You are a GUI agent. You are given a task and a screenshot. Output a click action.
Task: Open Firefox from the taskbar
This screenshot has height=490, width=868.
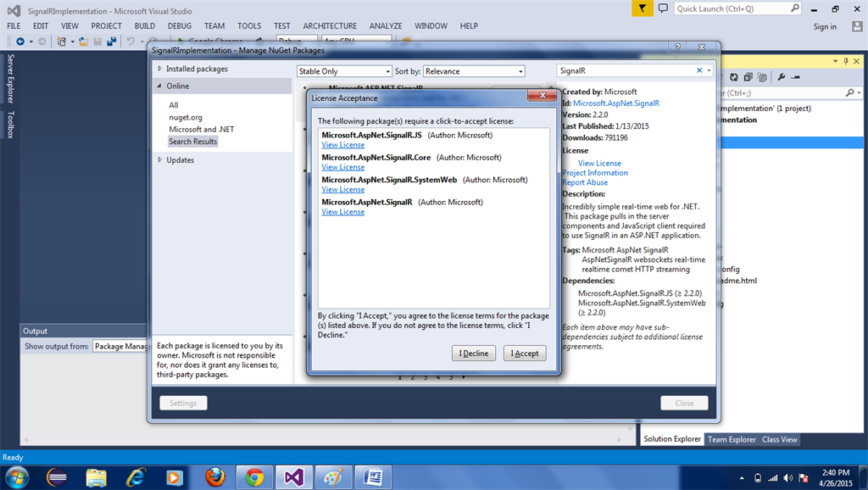214,477
